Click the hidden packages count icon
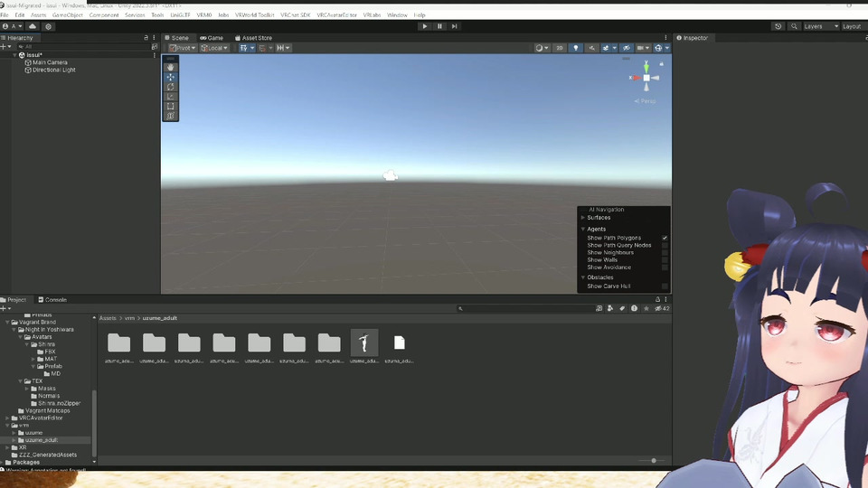The image size is (868, 488). tap(662, 308)
